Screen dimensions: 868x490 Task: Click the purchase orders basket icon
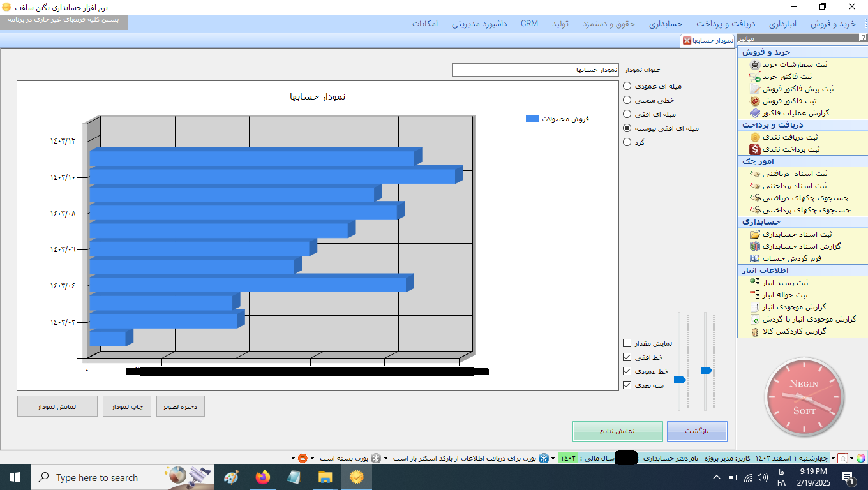tap(755, 64)
